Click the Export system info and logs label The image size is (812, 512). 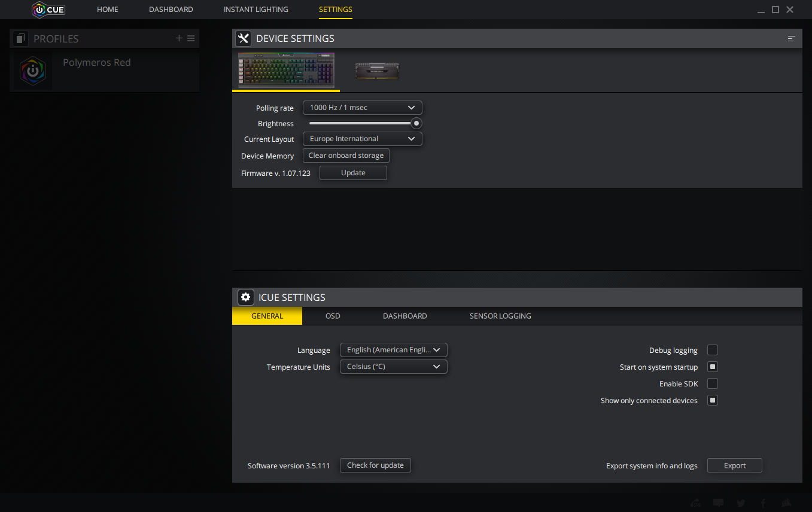click(x=652, y=466)
